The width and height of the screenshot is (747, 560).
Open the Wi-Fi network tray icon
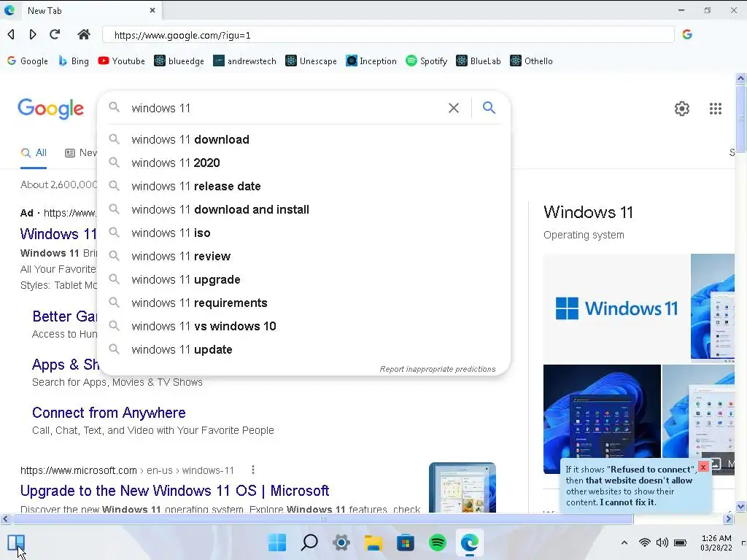tap(645, 542)
